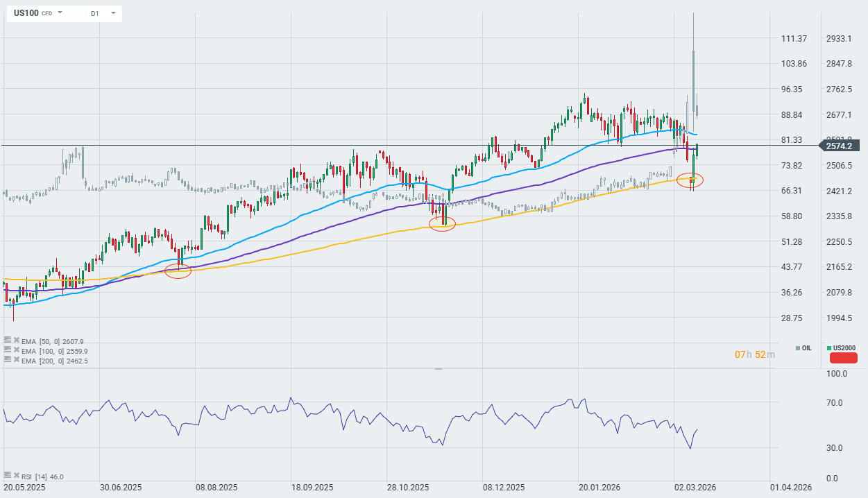Click the candle countdown timer 07h 52m
This screenshot has height=498, width=868.
tap(755, 354)
